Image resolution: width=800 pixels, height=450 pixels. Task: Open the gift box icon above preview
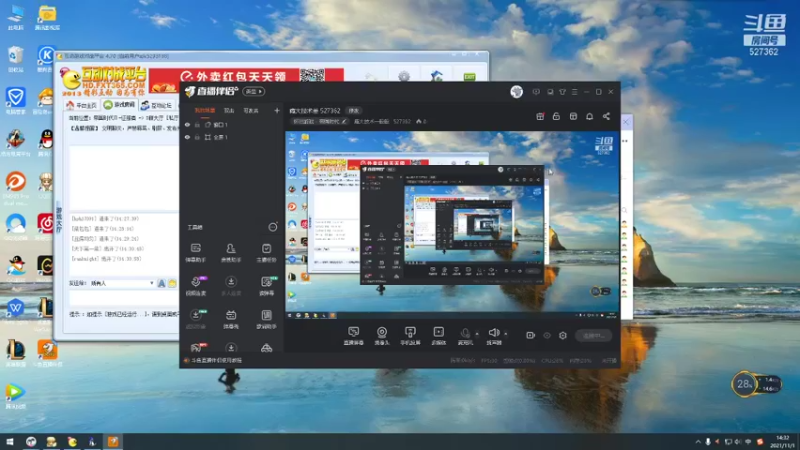(x=540, y=116)
